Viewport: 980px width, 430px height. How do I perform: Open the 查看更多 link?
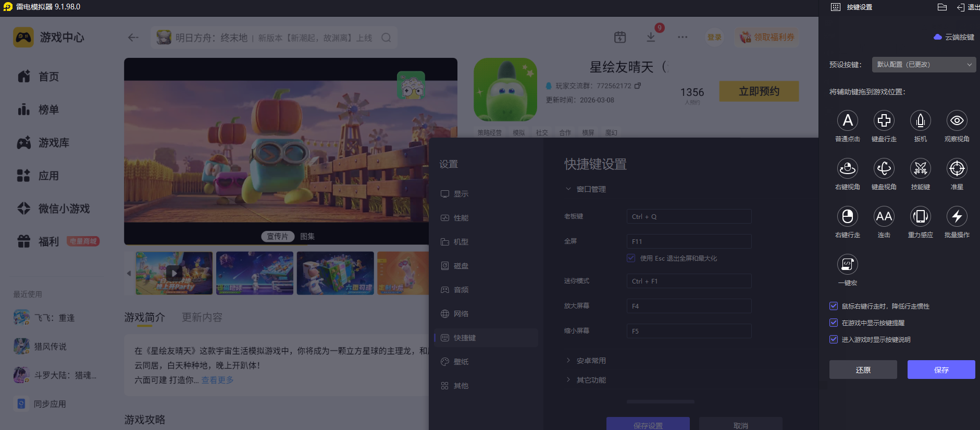pyautogui.click(x=217, y=380)
